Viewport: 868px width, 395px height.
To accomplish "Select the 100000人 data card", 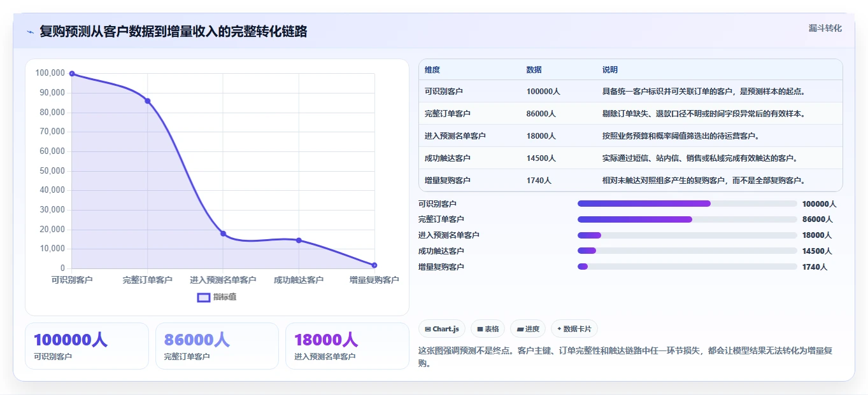I will [x=87, y=346].
